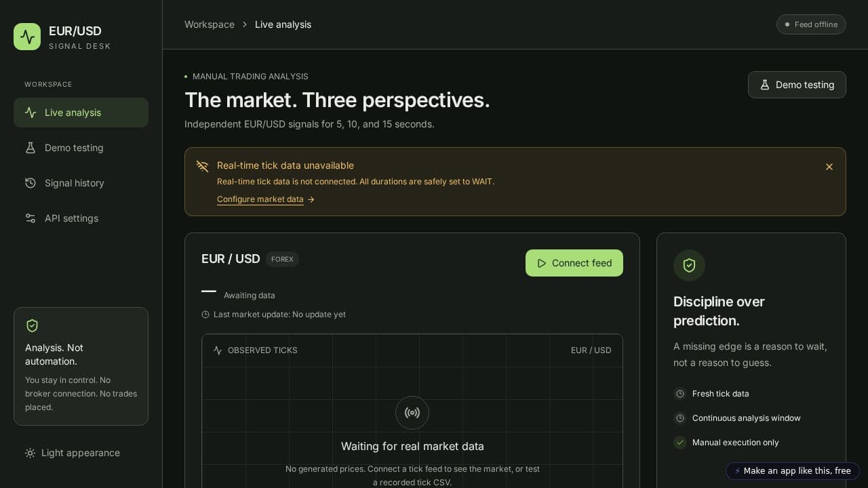Open API settings in the sidebar
This screenshot has width=868, height=488.
point(81,218)
